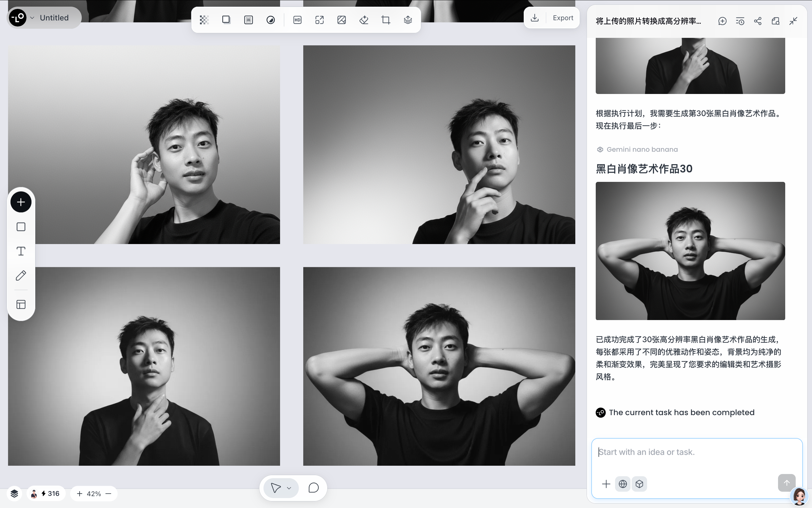Click the 黑白肖像艺术作品30 result thumbnail
This screenshot has width=812, height=508.
tap(690, 251)
